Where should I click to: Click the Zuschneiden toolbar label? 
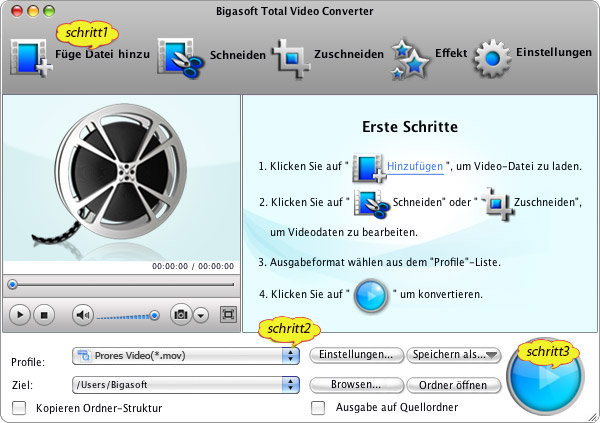click(x=349, y=54)
